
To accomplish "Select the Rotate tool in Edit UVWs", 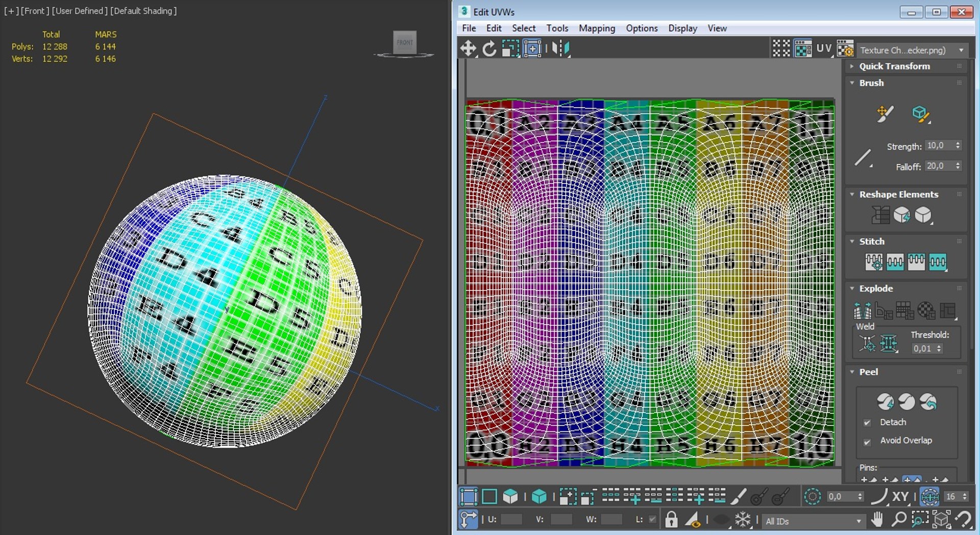I will (x=489, y=48).
